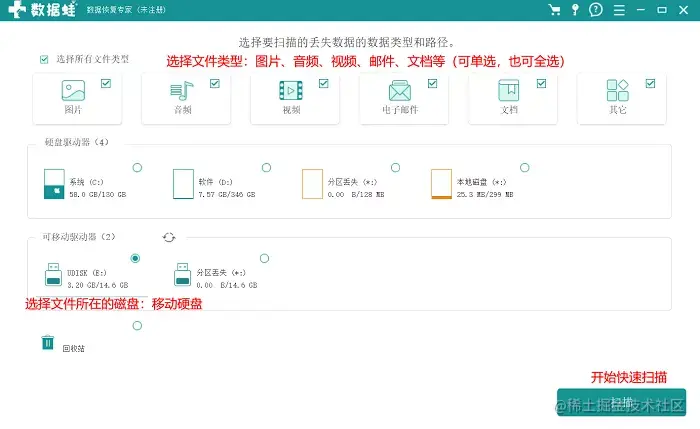Uncheck the 视频 checkbox

coord(324,83)
